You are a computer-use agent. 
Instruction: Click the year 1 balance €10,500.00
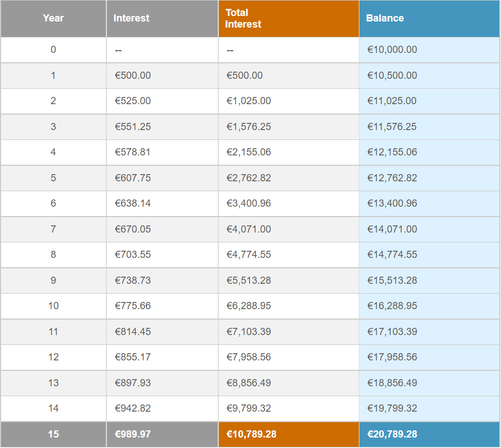point(392,75)
